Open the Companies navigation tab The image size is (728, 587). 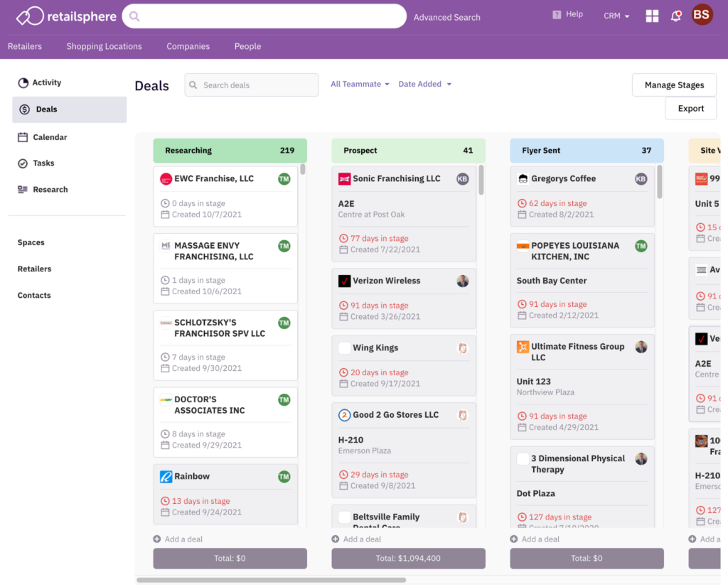click(188, 46)
